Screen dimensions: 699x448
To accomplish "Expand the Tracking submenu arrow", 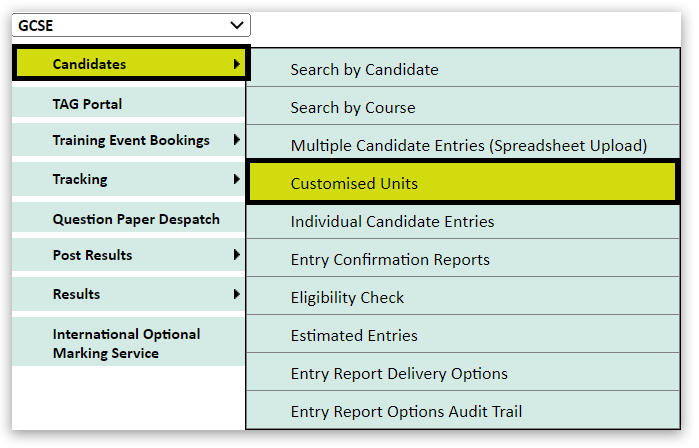I will point(236,179).
